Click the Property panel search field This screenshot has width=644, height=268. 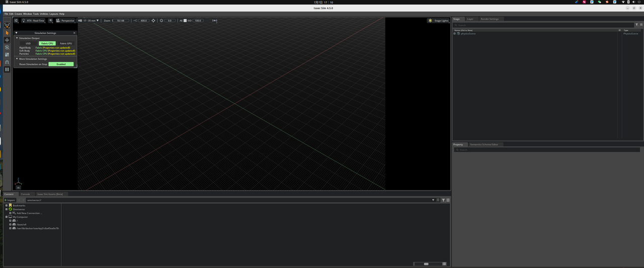click(x=547, y=150)
